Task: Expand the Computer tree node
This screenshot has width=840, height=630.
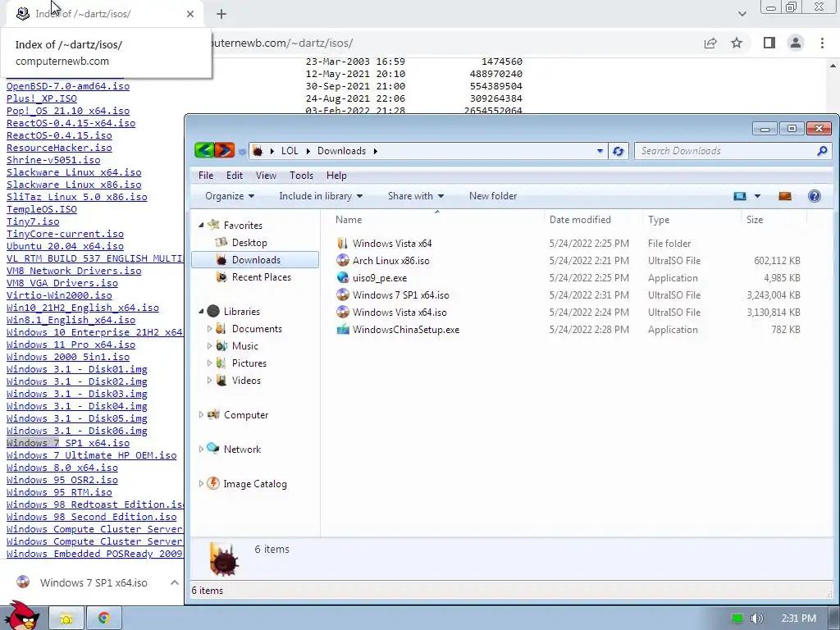Action: tap(202, 414)
